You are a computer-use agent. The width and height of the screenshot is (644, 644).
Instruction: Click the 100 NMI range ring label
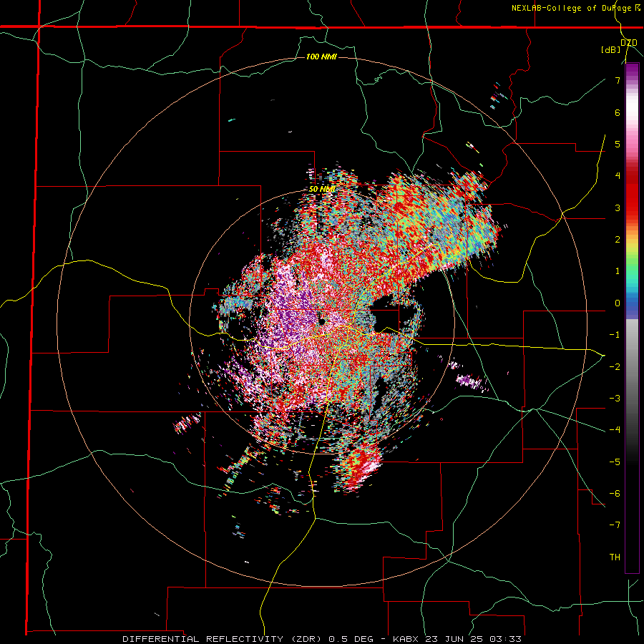[321, 57]
